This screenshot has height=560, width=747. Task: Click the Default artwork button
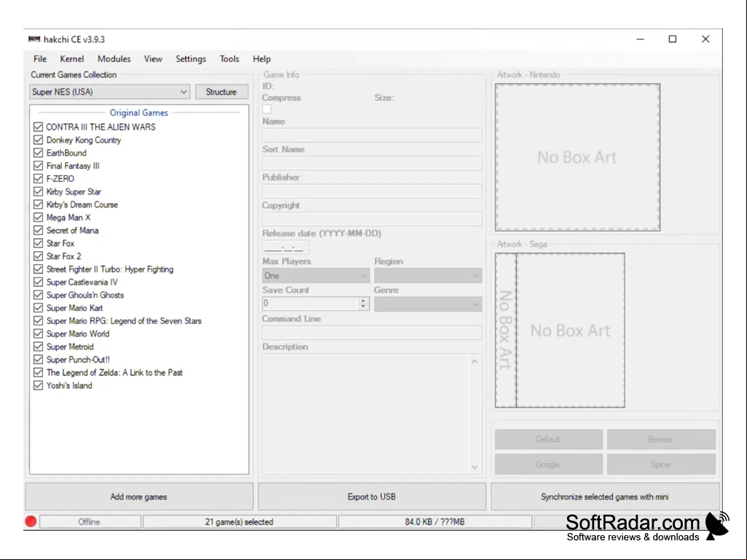point(548,440)
